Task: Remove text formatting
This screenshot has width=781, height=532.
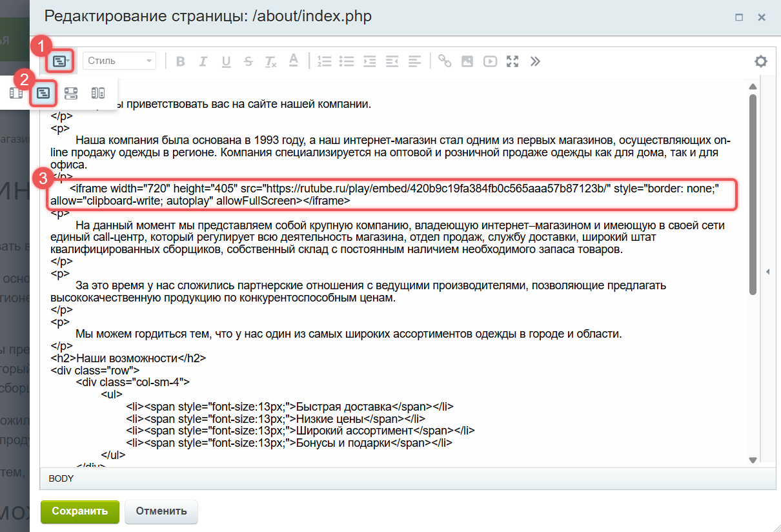Action: pyautogui.click(x=271, y=61)
